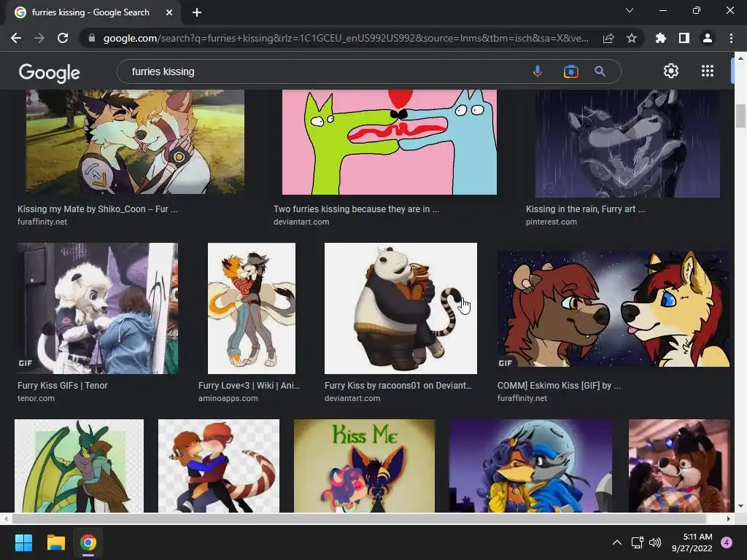Click the horizontal scrollbar thumb

358,518
